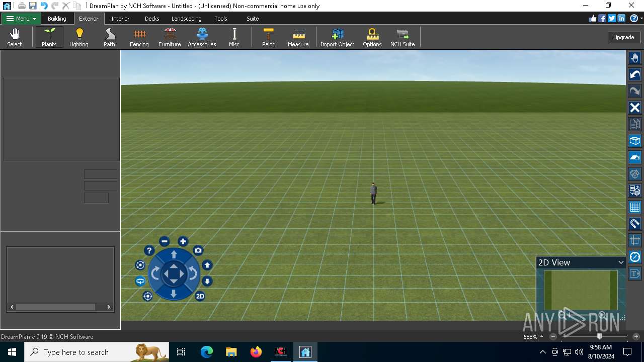This screenshot has width=644, height=362.
Task: Switch to the Building tab
Action: [x=57, y=19]
